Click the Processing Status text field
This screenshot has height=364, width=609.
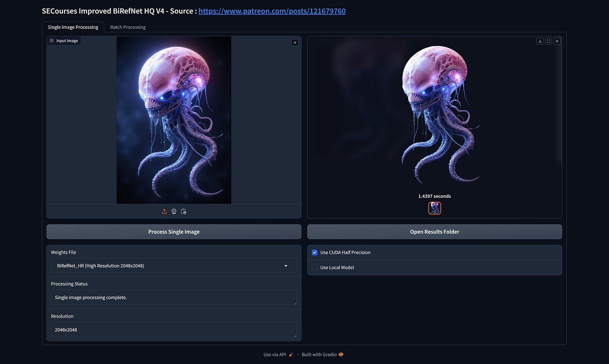(x=174, y=298)
